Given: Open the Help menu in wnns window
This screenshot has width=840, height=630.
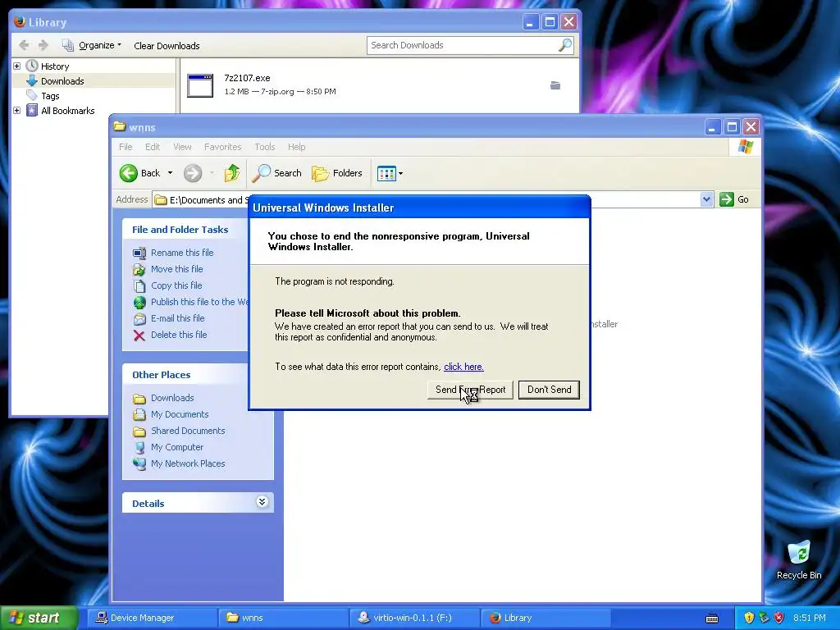Looking at the screenshot, I should pyautogui.click(x=296, y=147).
